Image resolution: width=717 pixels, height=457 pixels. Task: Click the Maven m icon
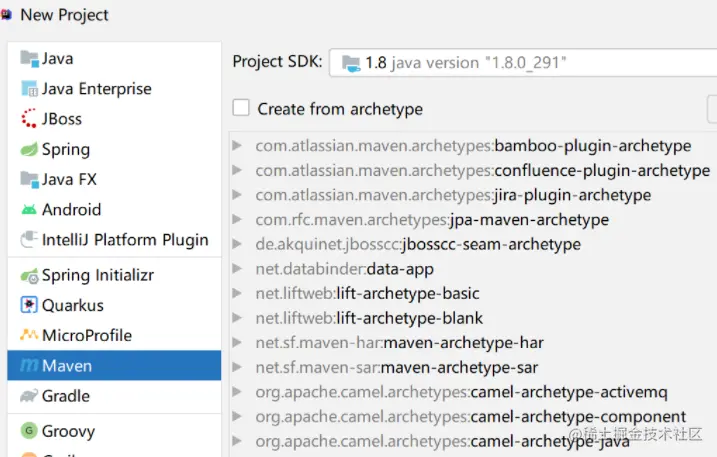29,365
